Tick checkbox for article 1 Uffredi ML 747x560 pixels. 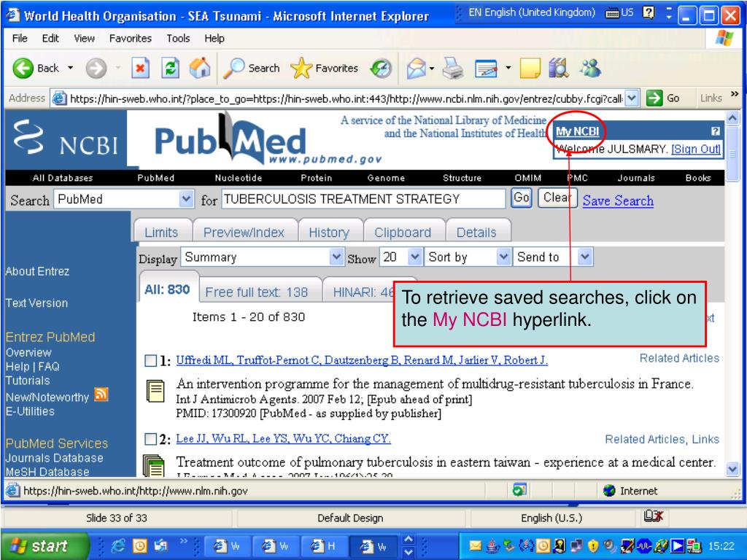tap(150, 360)
